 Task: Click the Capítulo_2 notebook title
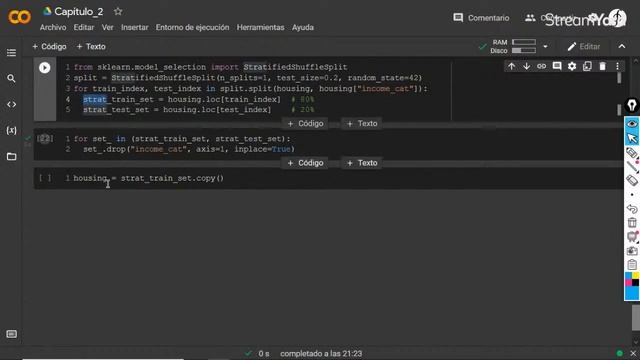point(79,11)
